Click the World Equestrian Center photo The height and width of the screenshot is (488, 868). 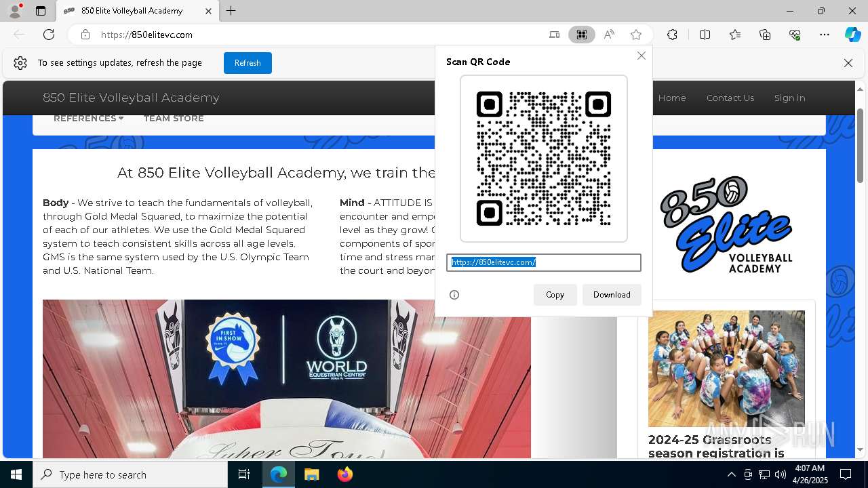[287, 379]
